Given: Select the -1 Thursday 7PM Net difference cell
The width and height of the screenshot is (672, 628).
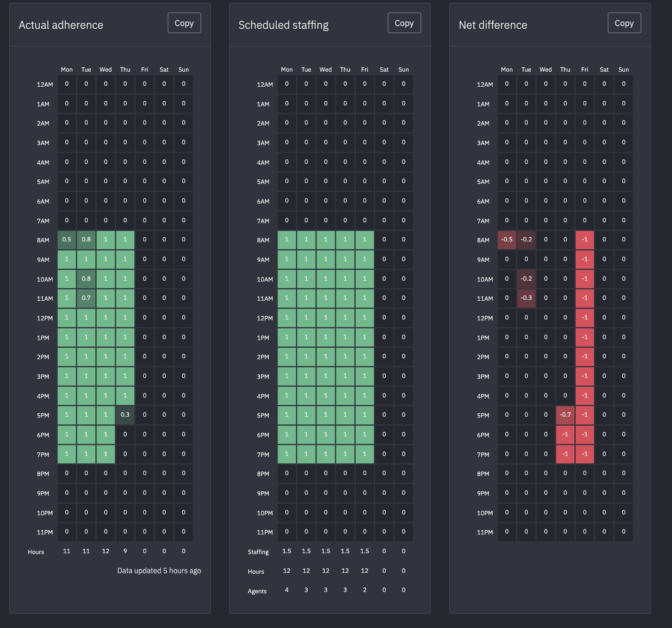Looking at the screenshot, I should point(565,454).
